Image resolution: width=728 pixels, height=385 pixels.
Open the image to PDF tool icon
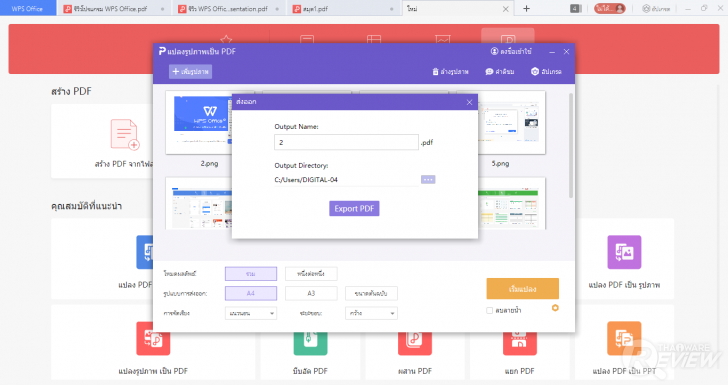(153, 338)
